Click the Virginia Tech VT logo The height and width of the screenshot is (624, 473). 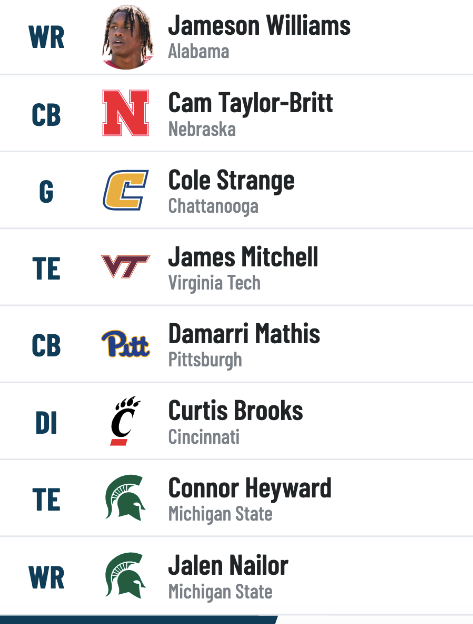126,266
